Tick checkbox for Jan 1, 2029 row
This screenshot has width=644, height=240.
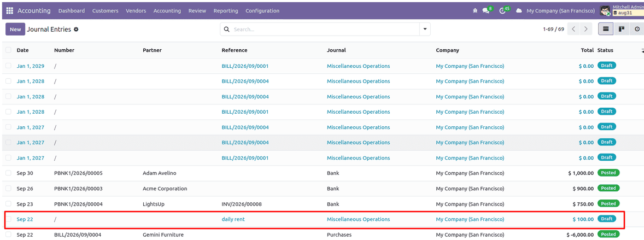8,66
